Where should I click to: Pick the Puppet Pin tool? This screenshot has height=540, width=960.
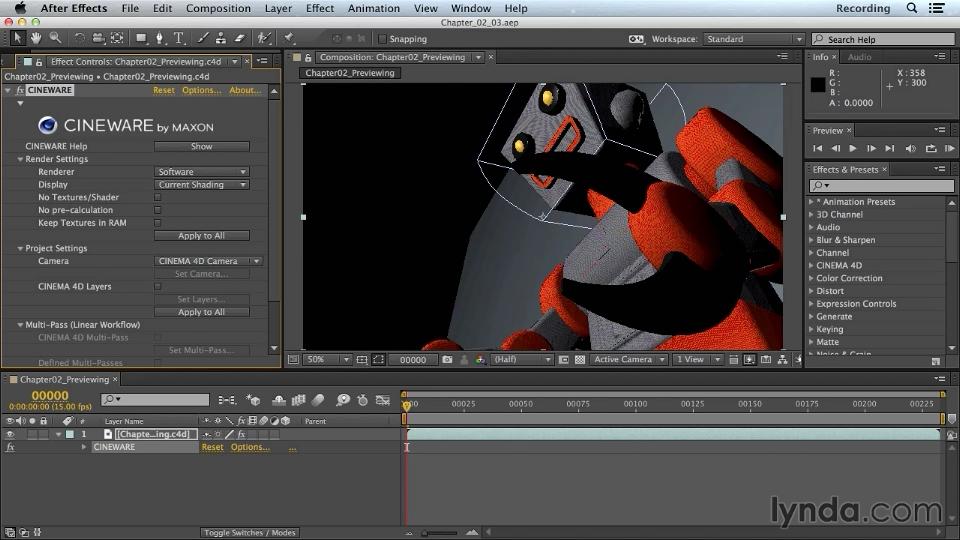(x=288, y=38)
